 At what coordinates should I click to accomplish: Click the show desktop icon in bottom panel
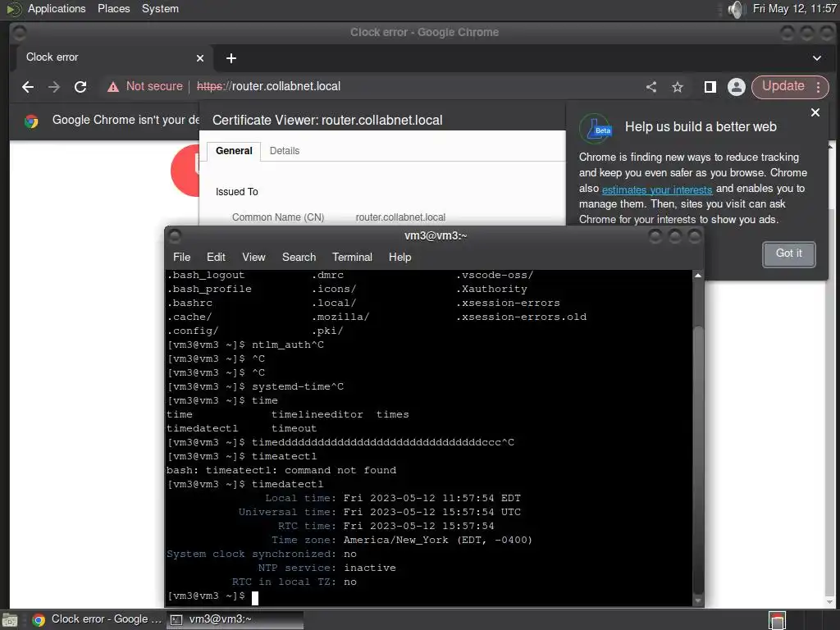(10, 620)
